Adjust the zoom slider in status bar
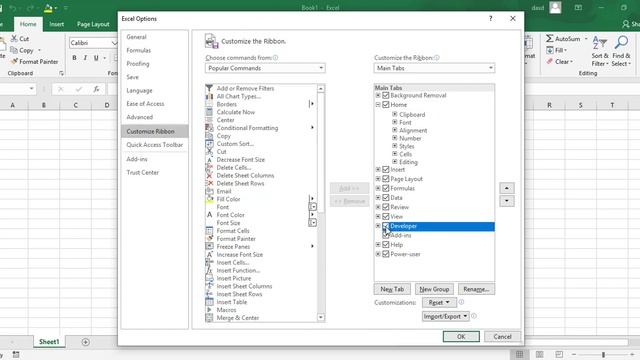The width and height of the screenshot is (640, 360). click(x=603, y=355)
